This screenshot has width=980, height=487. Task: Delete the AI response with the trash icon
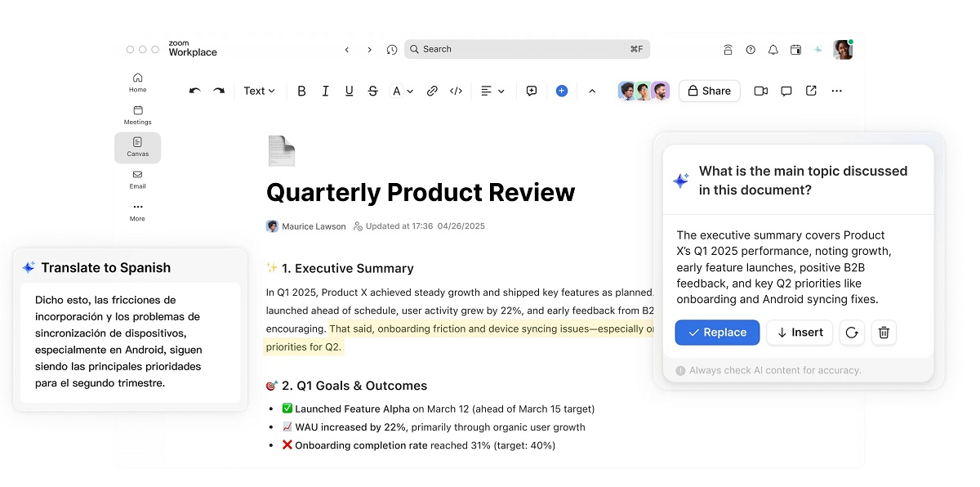point(884,333)
